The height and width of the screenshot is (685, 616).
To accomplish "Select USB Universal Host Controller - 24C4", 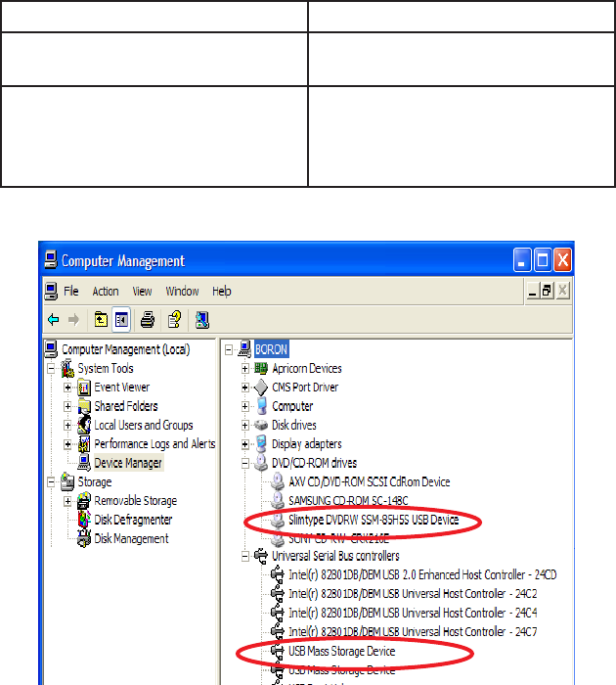I will pyautogui.click(x=413, y=613).
